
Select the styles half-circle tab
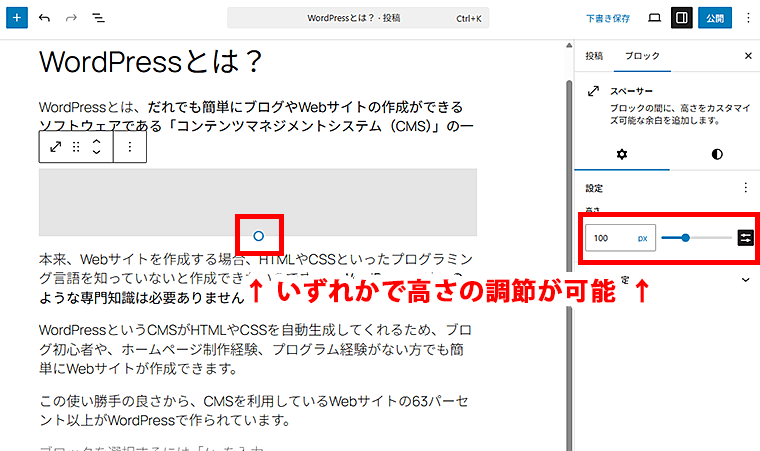(x=716, y=154)
